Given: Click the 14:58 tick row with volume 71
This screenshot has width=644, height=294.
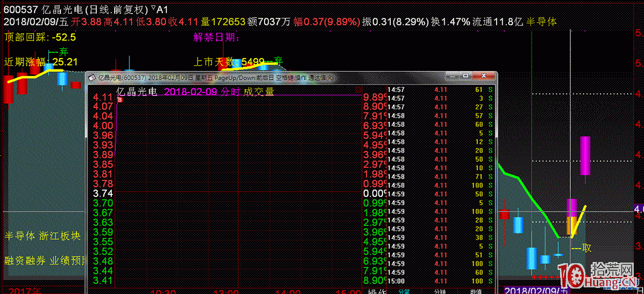Looking at the screenshot, I should (x=441, y=176).
